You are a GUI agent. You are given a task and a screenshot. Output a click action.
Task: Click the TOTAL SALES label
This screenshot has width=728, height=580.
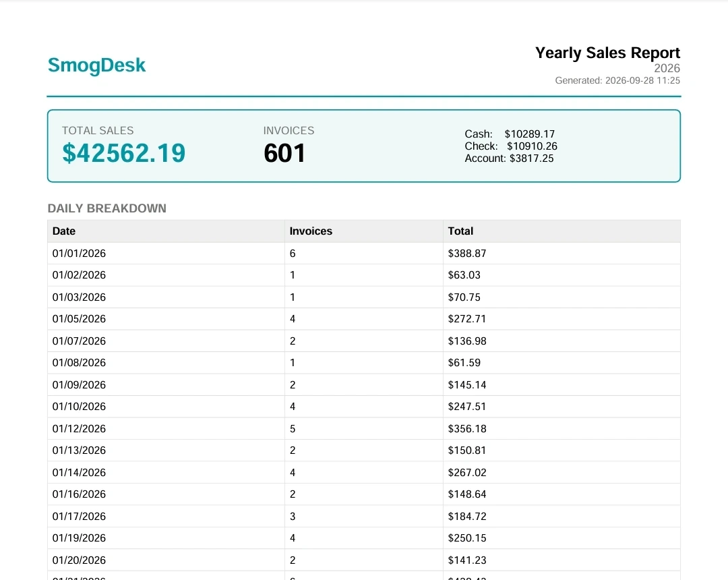[98, 130]
